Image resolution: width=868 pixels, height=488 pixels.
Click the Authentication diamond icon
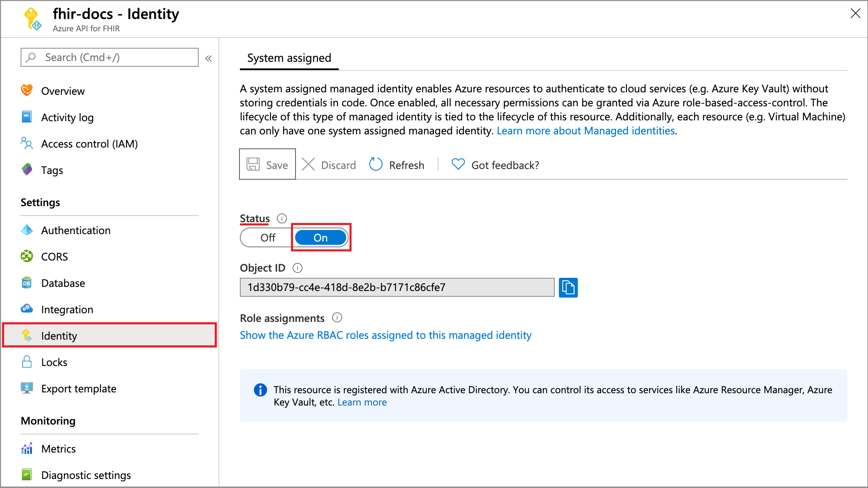(27, 230)
